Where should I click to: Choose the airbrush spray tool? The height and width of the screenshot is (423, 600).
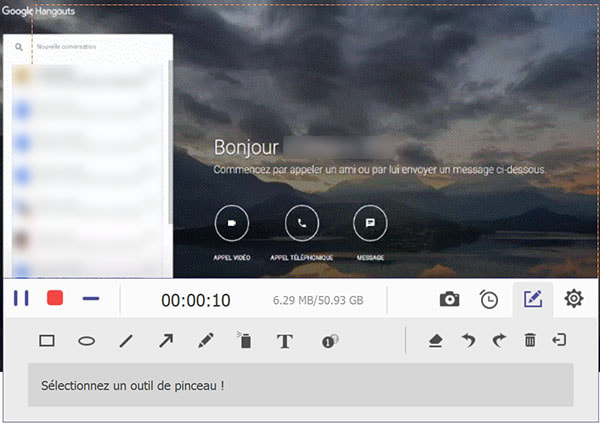(x=244, y=341)
